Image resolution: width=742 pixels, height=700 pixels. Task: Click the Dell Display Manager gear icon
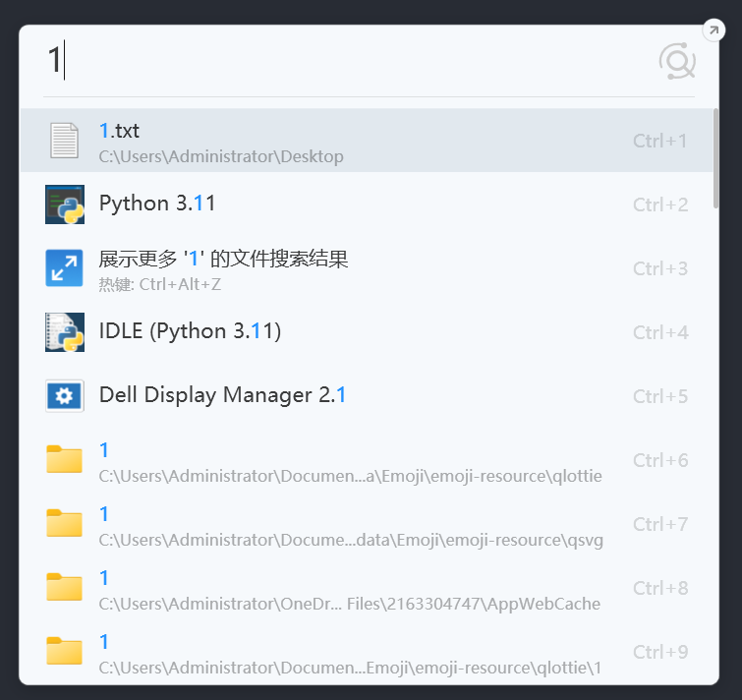(65, 396)
